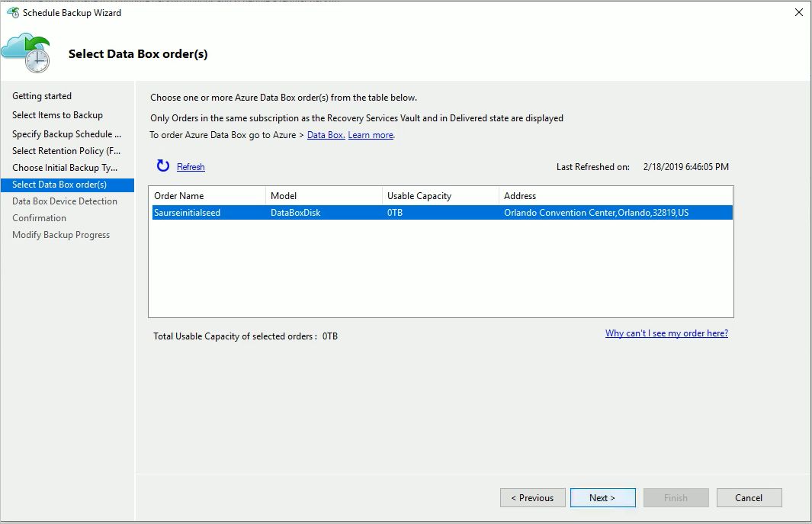Screen dimensions: 812x524
Task: Click the Finish button
Action: pyautogui.click(x=676, y=497)
